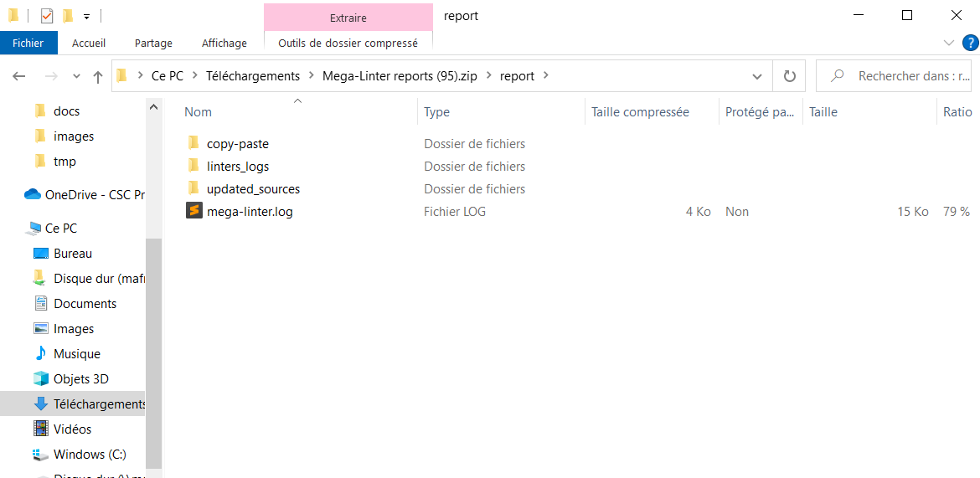Open the Fichier menu
Screen dimensions: 980x478
(x=28, y=43)
